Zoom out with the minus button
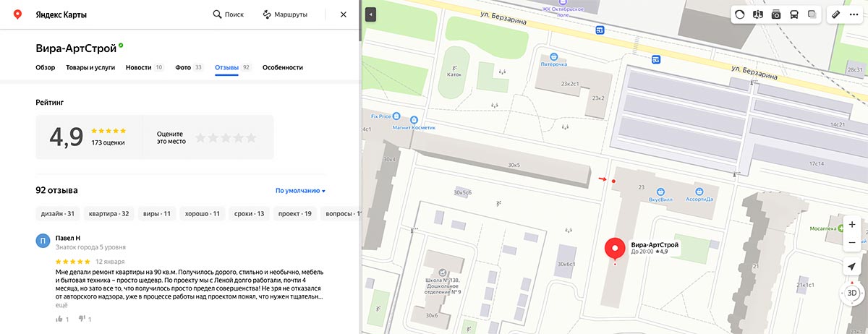The width and height of the screenshot is (868, 334). [x=852, y=242]
